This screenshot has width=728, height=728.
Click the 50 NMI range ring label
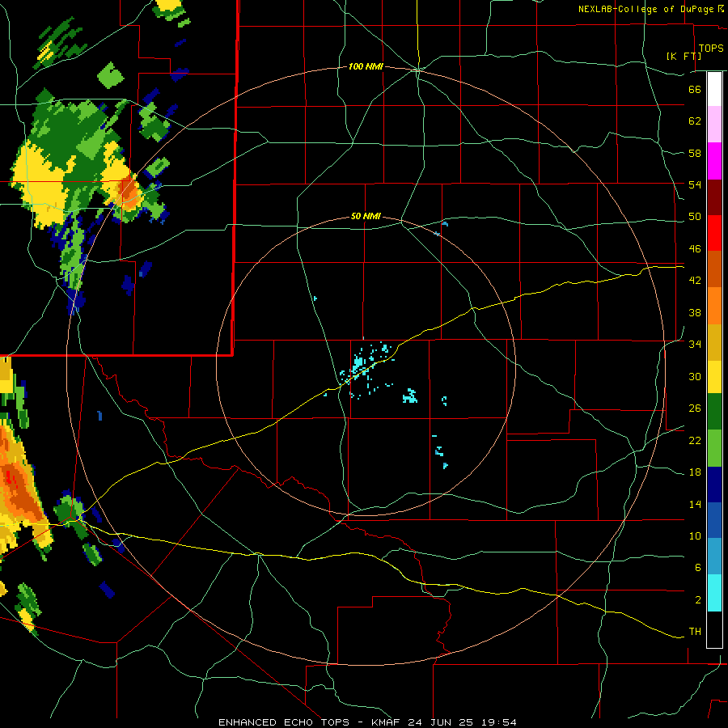[x=366, y=216]
